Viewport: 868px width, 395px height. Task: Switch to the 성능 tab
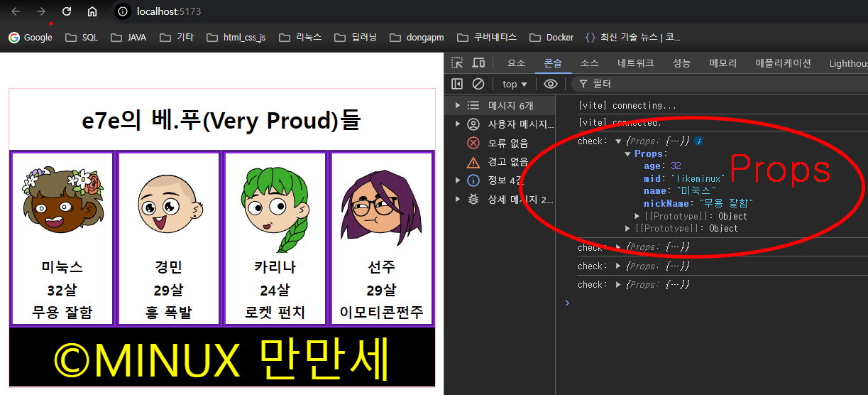[681, 63]
